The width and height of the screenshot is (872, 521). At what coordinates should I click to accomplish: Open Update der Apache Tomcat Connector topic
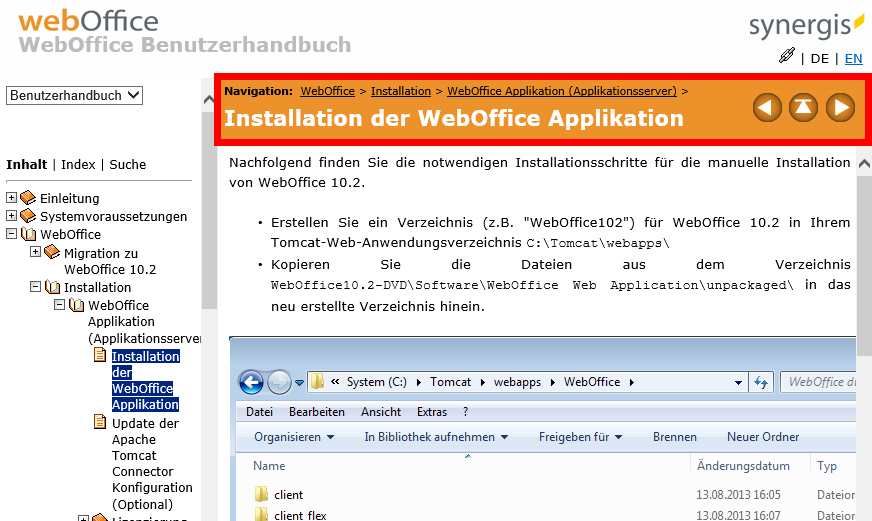(152, 463)
